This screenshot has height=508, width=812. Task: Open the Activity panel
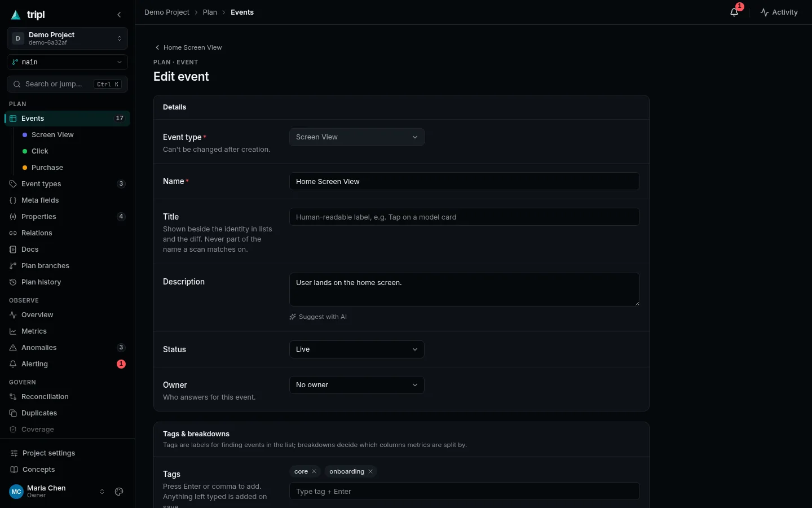pos(779,12)
